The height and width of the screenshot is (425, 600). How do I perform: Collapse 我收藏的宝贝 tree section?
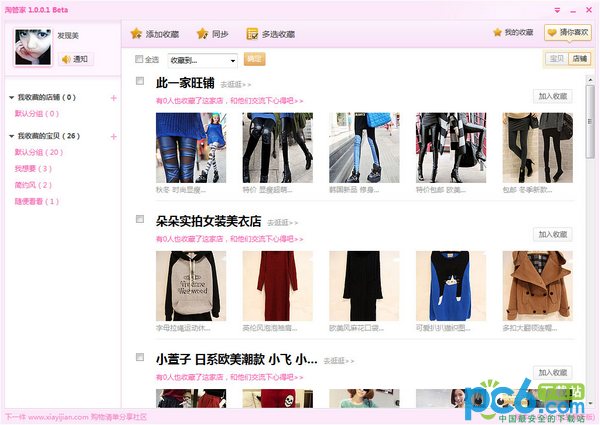11,136
